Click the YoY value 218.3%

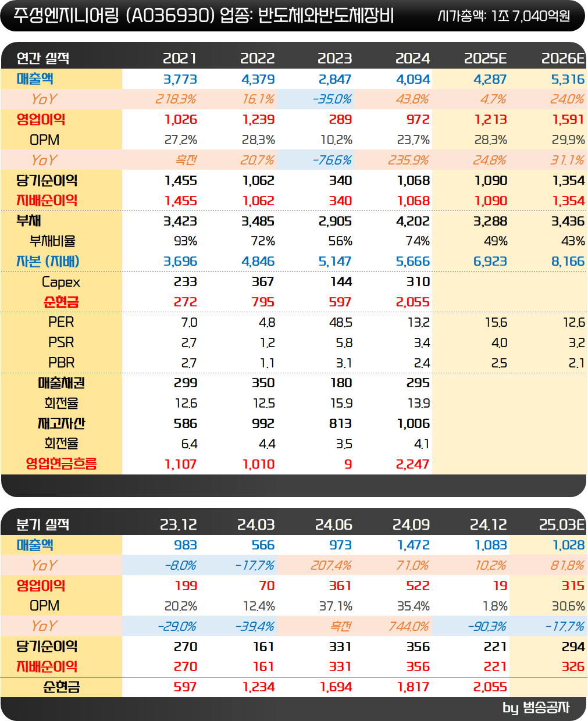coord(176,99)
